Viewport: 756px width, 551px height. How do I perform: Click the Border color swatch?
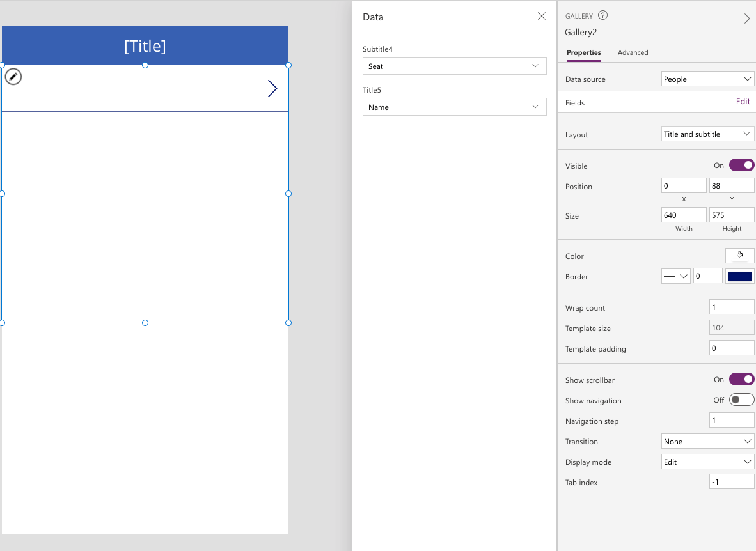(739, 275)
